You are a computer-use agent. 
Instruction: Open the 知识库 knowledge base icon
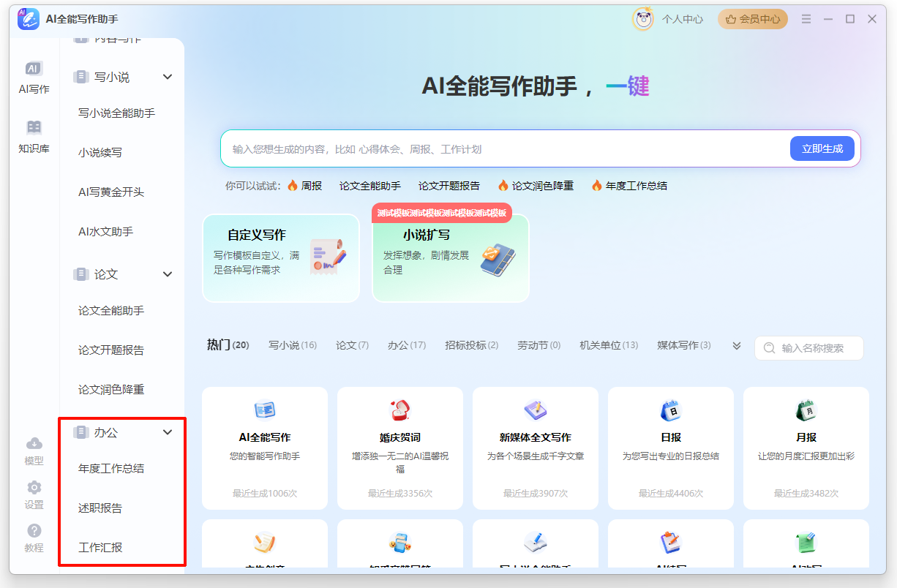pyautogui.click(x=34, y=128)
